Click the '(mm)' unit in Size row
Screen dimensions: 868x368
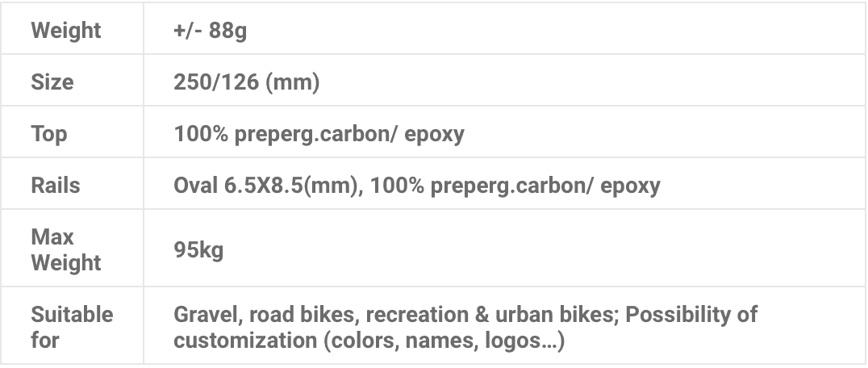click(x=292, y=82)
